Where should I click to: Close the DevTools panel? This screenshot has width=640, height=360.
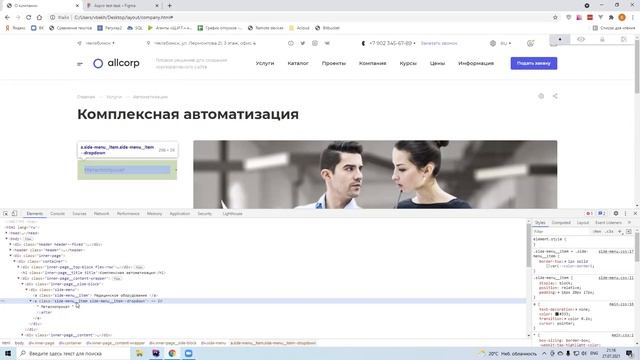pos(635,213)
